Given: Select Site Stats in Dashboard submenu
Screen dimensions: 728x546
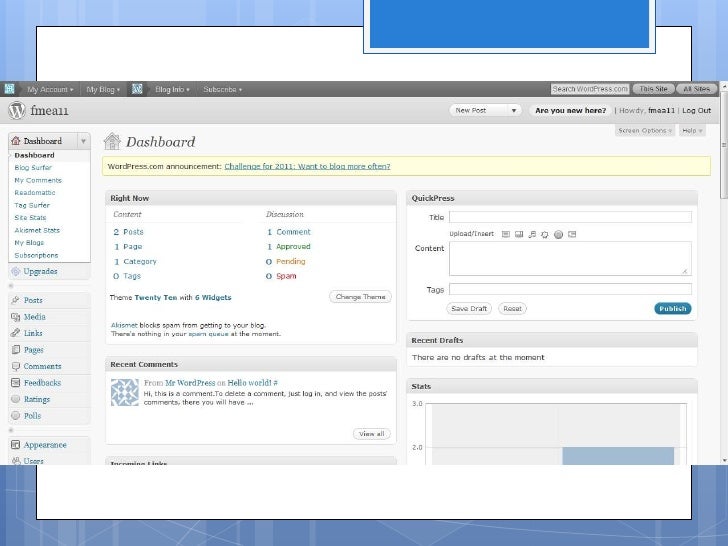Looking at the screenshot, I should click(30, 217).
